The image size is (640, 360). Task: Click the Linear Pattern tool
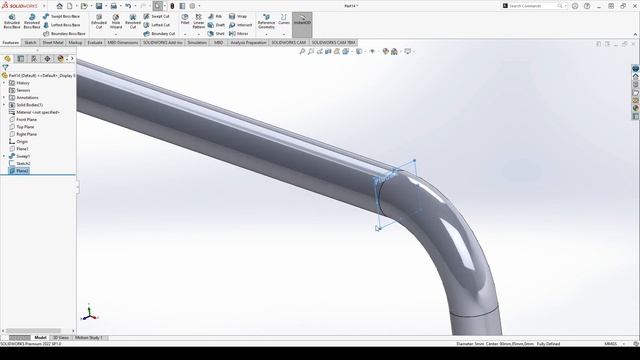(x=199, y=21)
